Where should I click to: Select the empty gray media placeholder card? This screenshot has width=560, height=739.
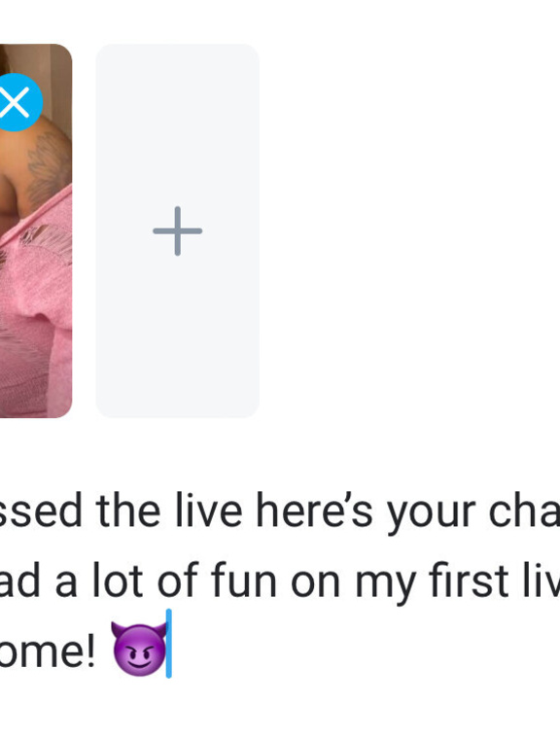pyautogui.click(x=177, y=231)
